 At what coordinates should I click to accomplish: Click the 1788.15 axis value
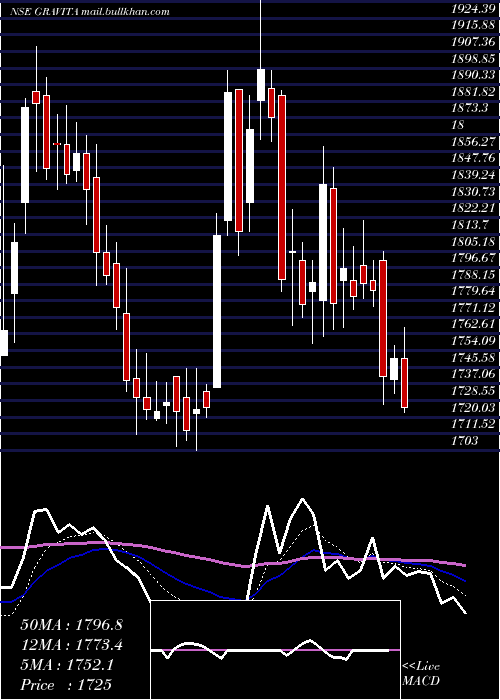pos(473,275)
